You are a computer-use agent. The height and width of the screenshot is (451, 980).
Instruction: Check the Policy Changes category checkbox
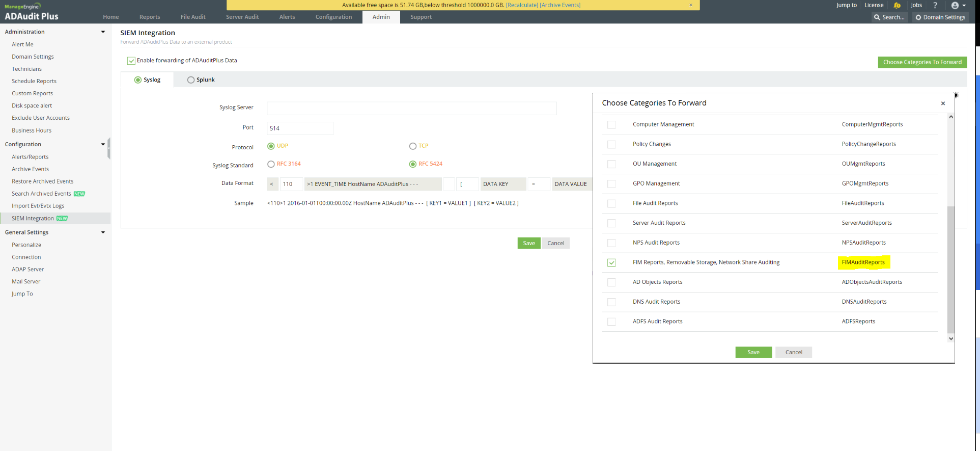(x=611, y=144)
